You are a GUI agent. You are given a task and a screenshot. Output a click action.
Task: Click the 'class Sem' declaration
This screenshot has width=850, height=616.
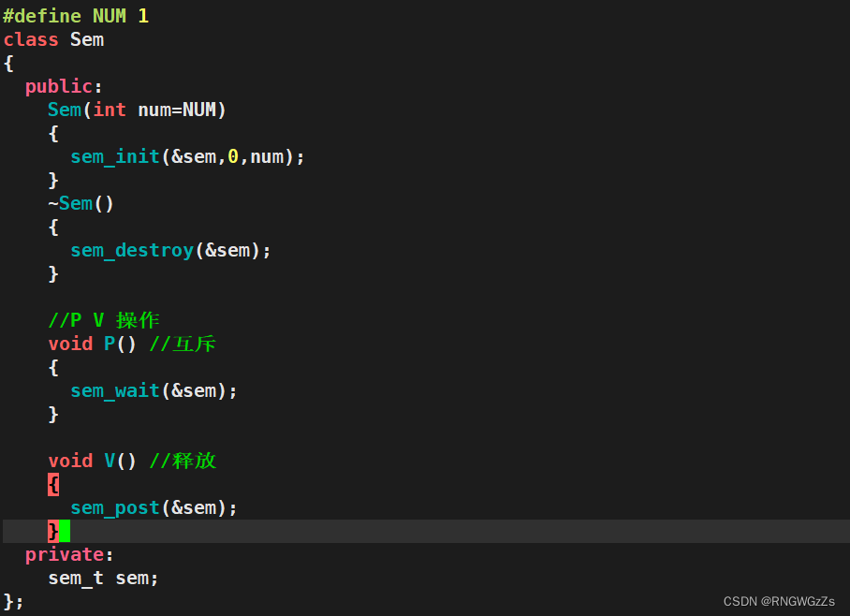coord(53,39)
